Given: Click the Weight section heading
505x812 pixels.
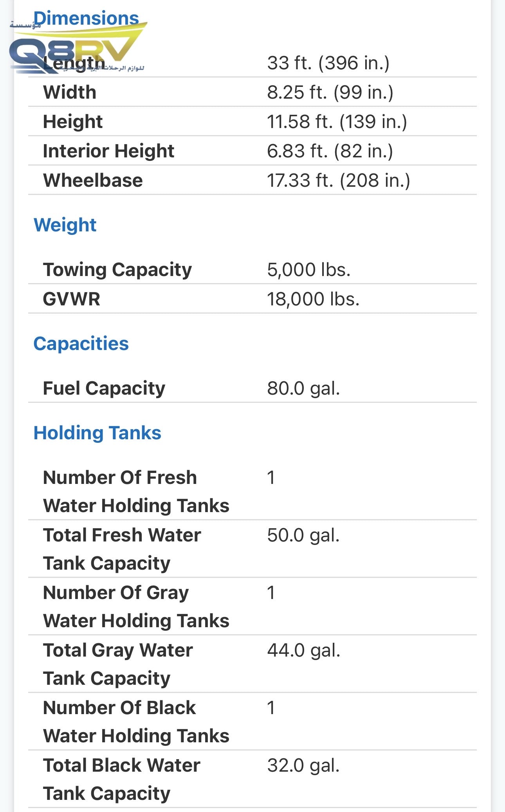Looking at the screenshot, I should coord(65,225).
